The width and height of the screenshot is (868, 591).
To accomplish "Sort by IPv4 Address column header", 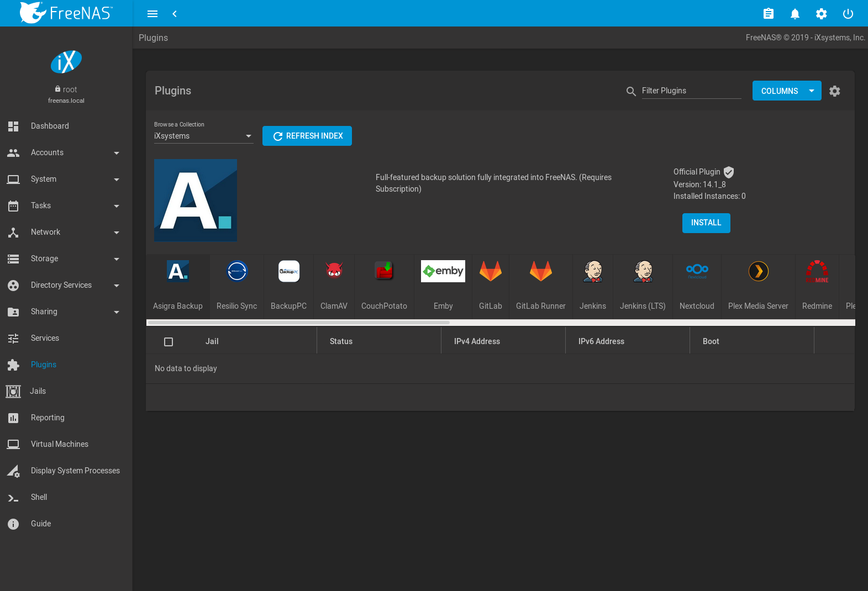I will point(477,341).
